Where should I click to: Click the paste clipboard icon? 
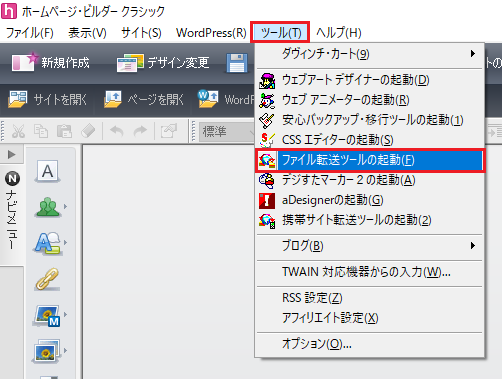(64, 131)
